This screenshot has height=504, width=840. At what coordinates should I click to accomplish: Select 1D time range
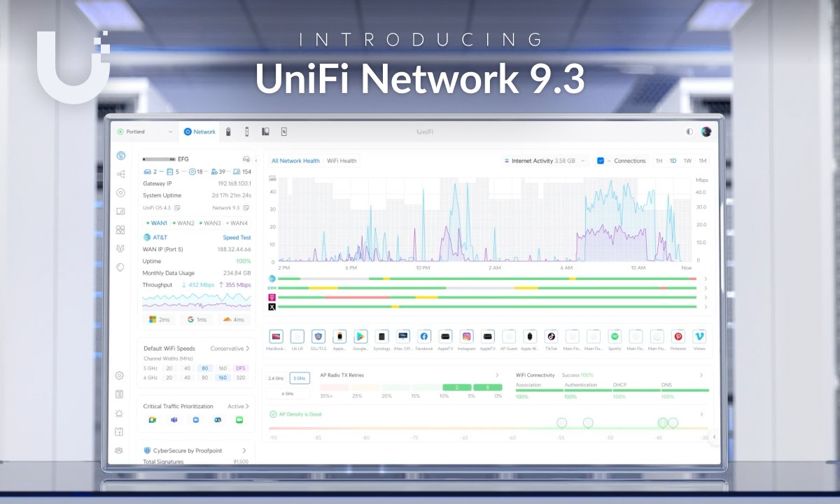coord(673,161)
